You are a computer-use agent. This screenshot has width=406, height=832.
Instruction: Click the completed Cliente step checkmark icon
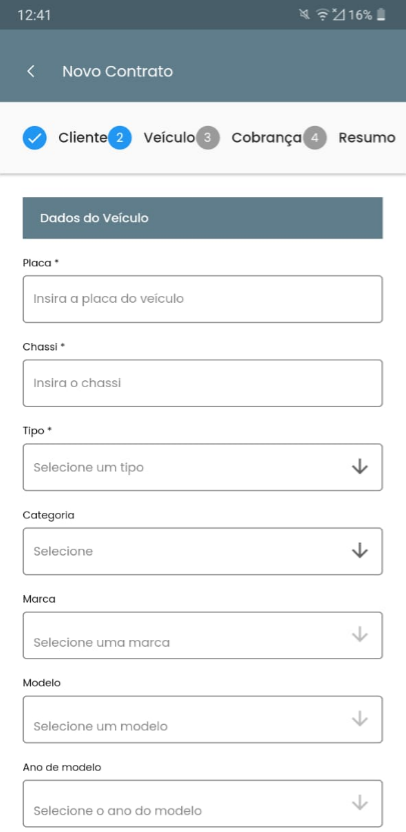coord(34,138)
